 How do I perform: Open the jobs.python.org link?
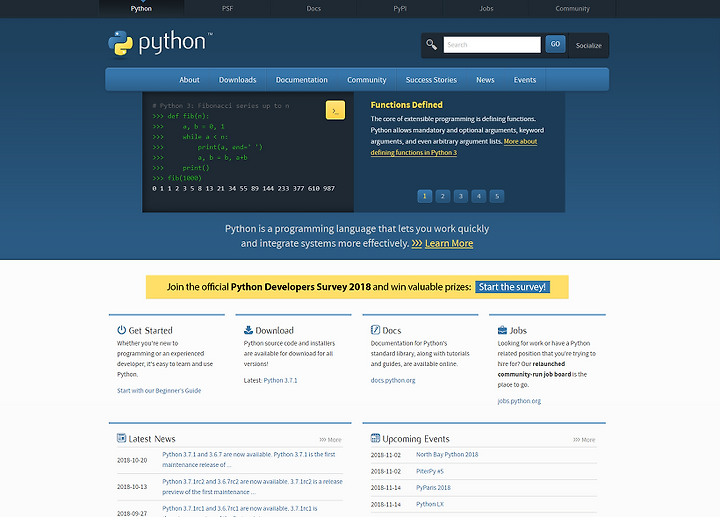pos(519,401)
